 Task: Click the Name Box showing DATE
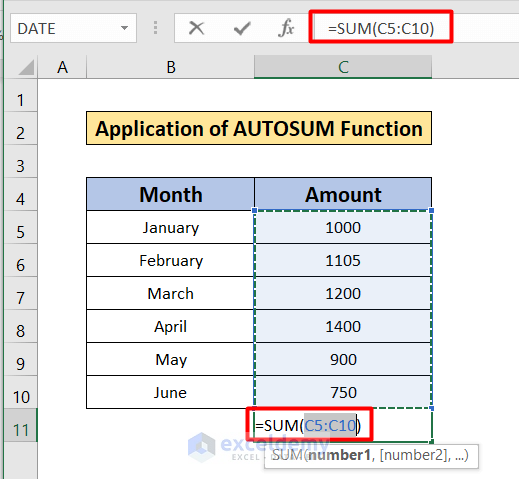[x=73, y=28]
